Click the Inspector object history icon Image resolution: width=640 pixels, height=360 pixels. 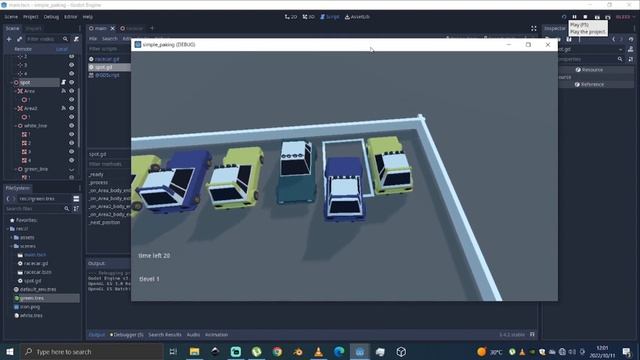click(x=631, y=39)
